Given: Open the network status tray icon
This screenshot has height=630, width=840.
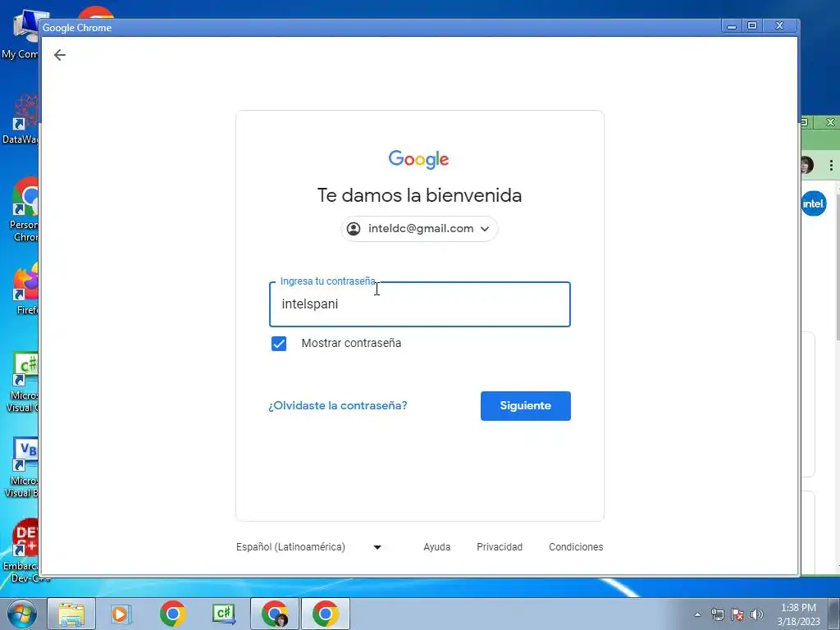Looking at the screenshot, I should tap(717, 614).
